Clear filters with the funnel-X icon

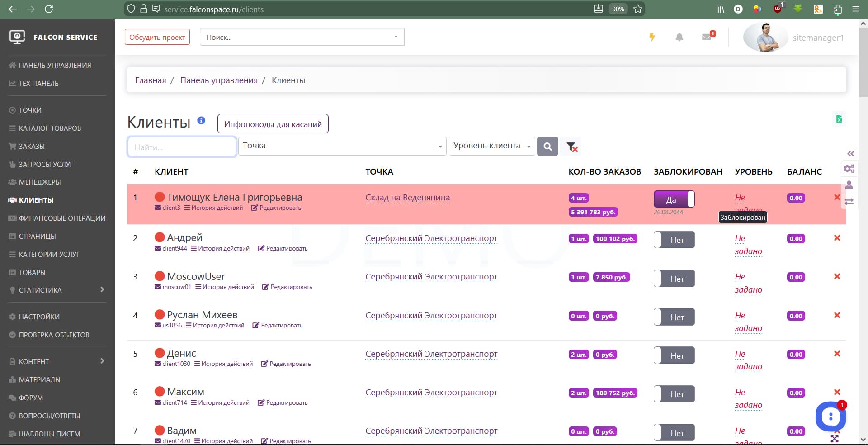click(571, 147)
